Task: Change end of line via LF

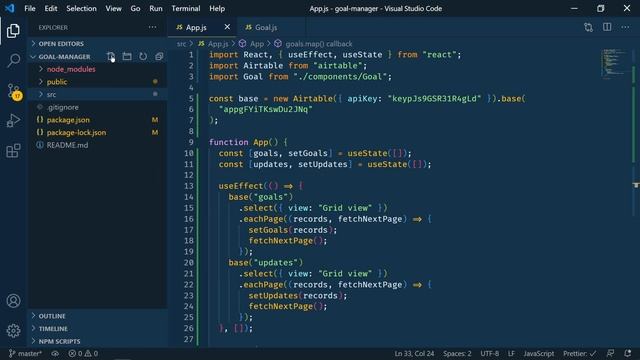Action: 511,353
